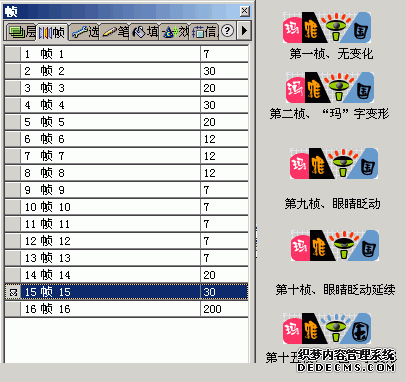This screenshot has width=406, height=382.
Task: Toggle the left marker box of 帧 8
Action: [13, 173]
